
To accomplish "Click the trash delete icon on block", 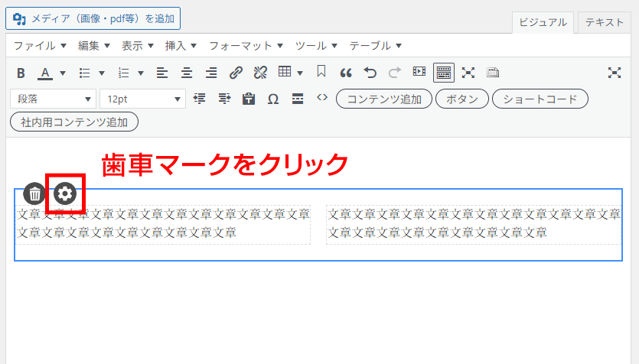I will (34, 193).
